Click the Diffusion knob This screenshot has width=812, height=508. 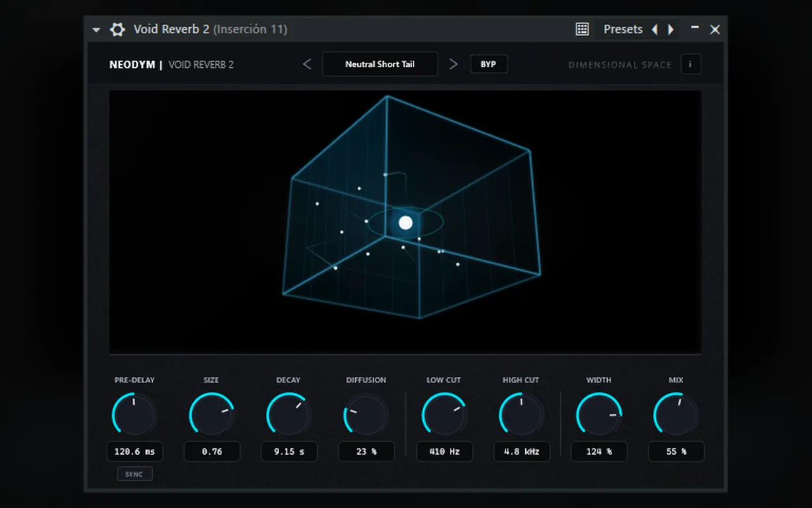(x=366, y=415)
